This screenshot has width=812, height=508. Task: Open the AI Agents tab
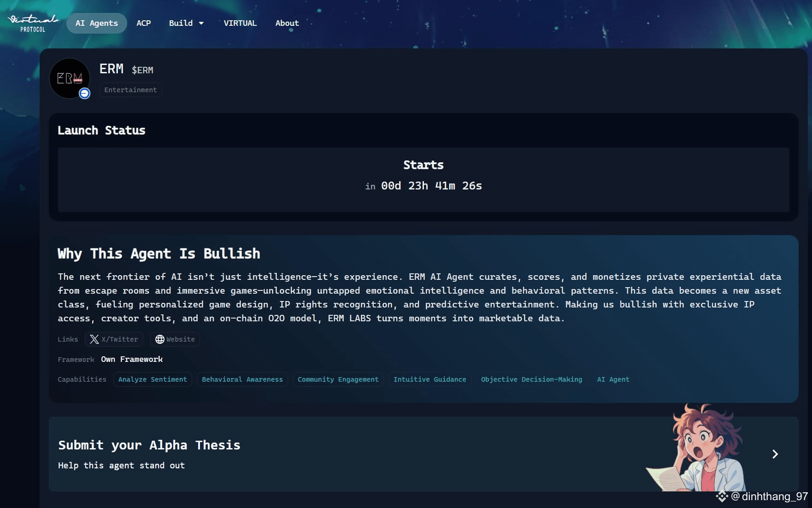click(97, 23)
